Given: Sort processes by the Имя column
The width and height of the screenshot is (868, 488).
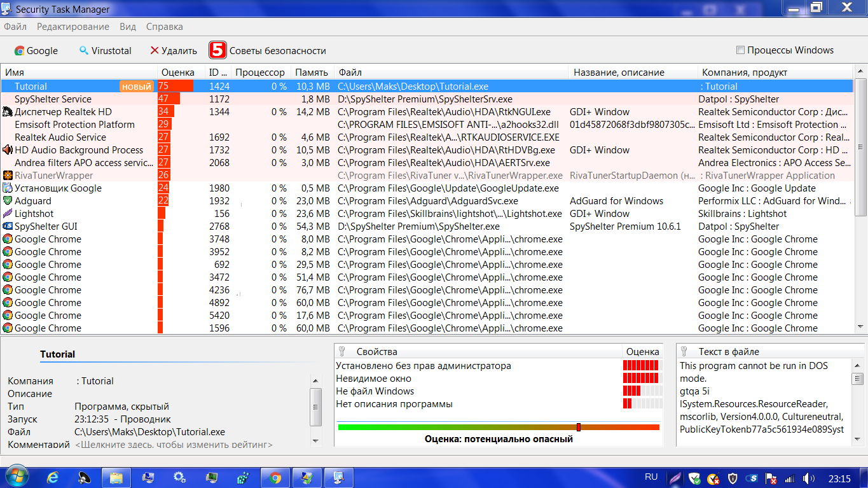Looking at the screenshot, I should coord(79,73).
